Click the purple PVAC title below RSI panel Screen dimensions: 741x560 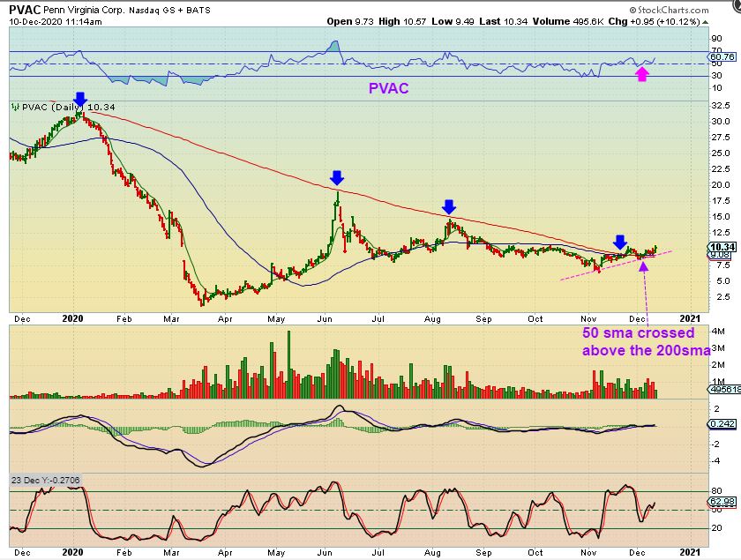388,88
